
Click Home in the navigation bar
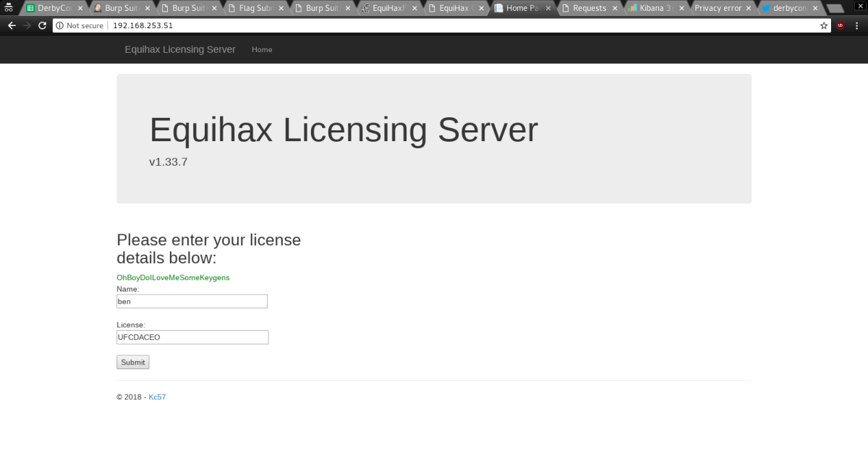(x=262, y=50)
